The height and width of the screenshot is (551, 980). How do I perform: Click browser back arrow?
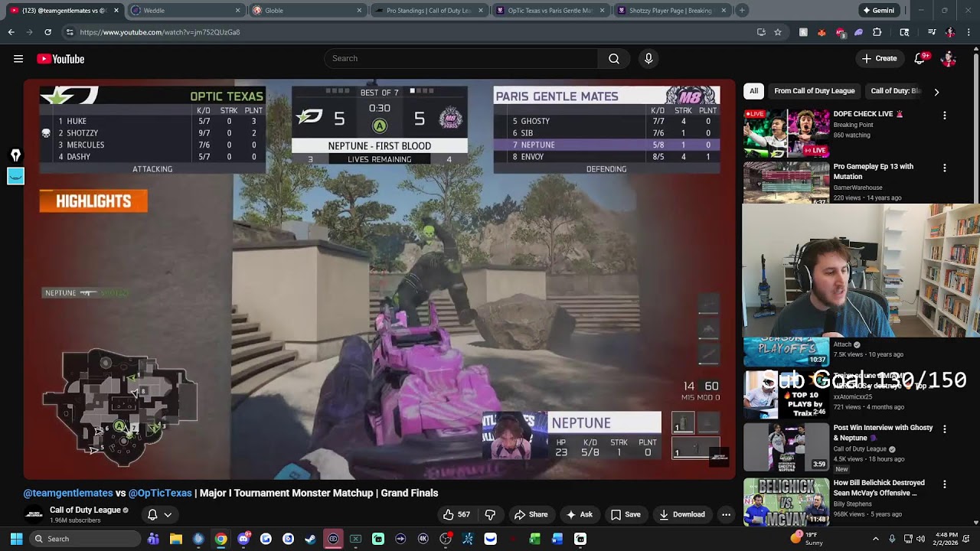point(11,32)
